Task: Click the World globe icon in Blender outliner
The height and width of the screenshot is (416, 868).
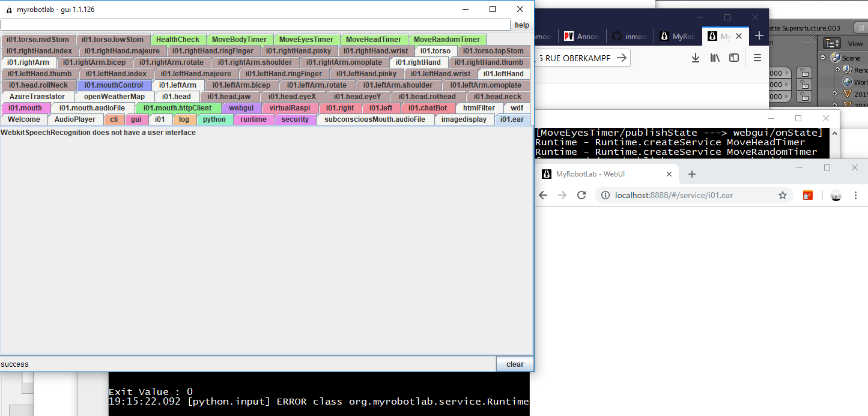Action: [846, 81]
